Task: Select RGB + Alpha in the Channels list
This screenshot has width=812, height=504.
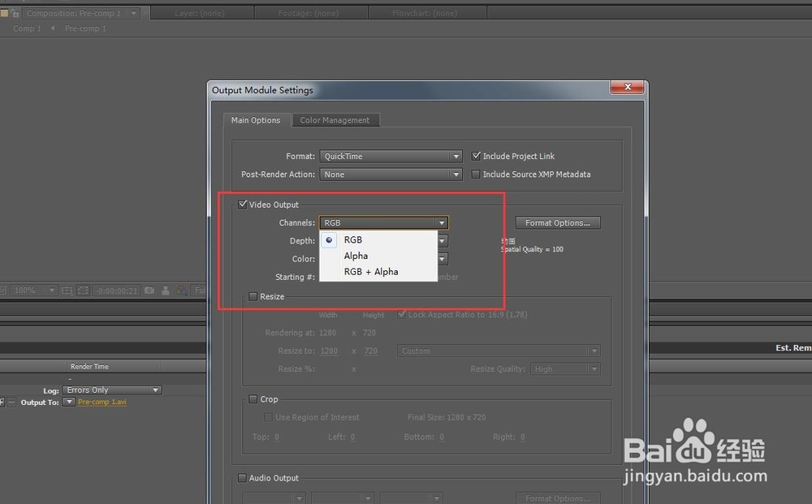Action: (378, 272)
